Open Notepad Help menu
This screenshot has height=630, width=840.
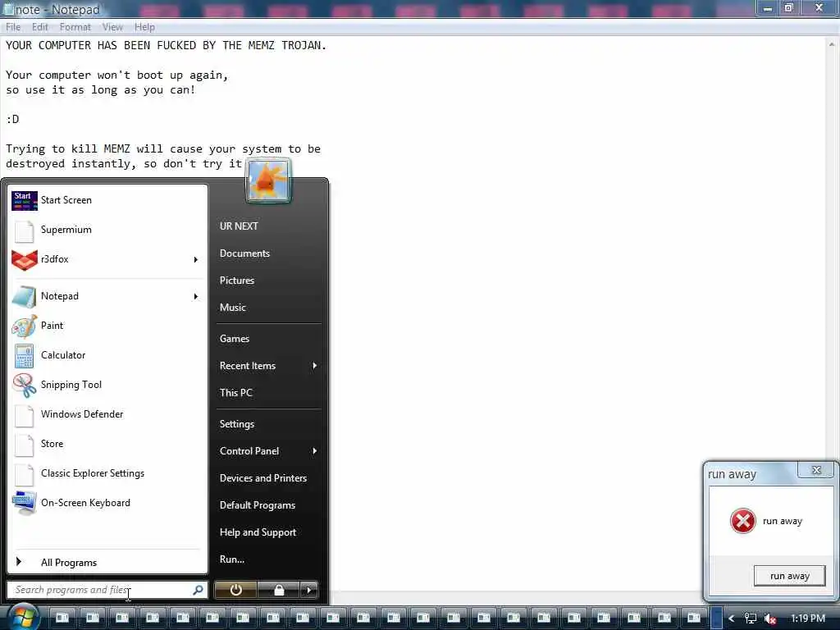click(144, 27)
